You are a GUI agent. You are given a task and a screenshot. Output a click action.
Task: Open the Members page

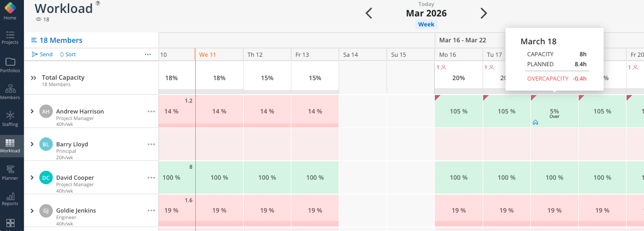click(10, 92)
